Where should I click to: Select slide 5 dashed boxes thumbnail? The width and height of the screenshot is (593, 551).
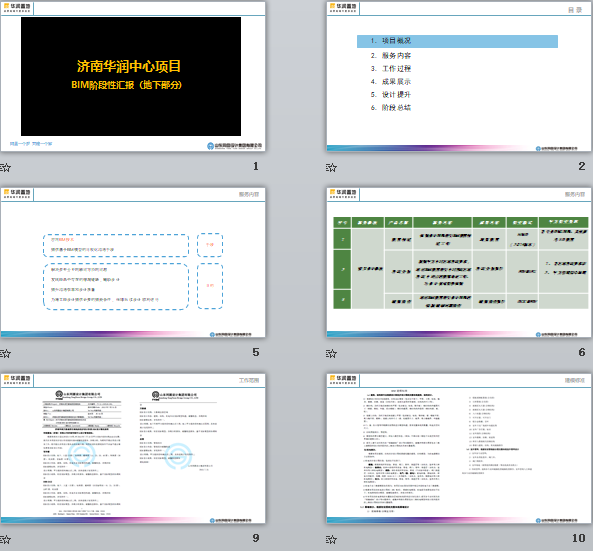[x=133, y=262]
